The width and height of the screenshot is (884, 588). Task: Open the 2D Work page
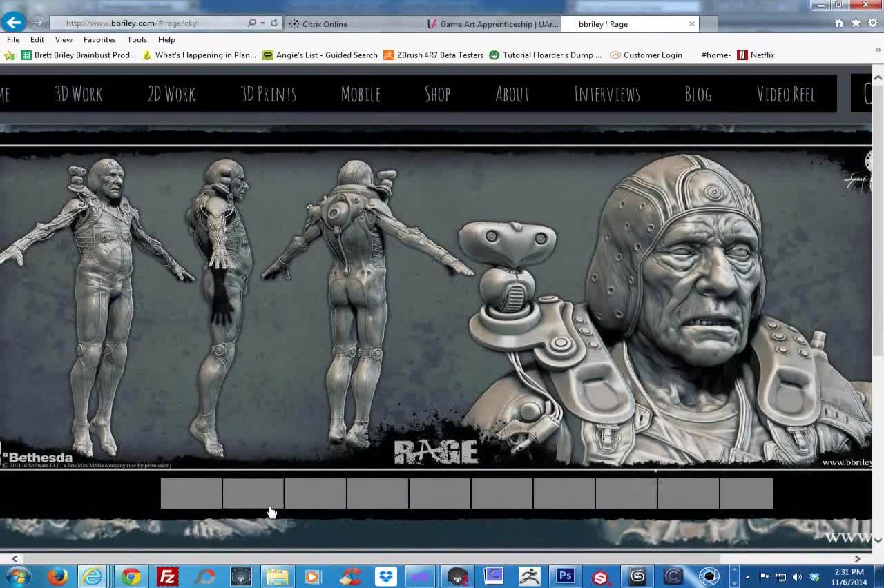pos(172,94)
